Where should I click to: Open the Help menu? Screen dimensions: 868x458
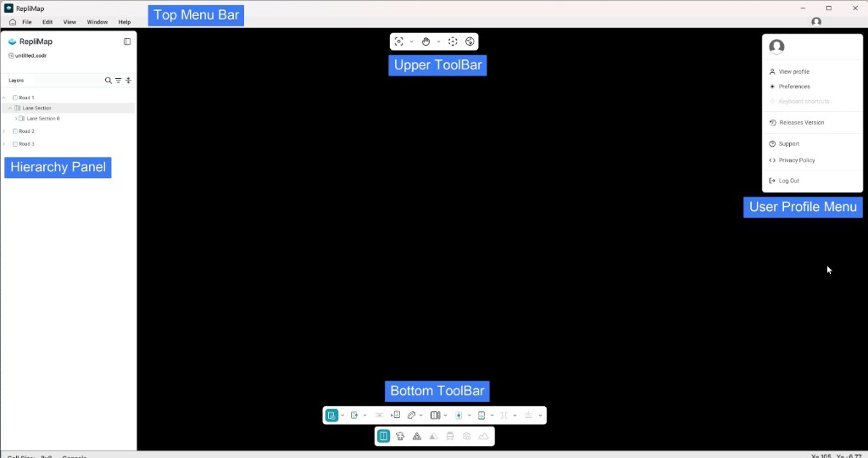(125, 22)
